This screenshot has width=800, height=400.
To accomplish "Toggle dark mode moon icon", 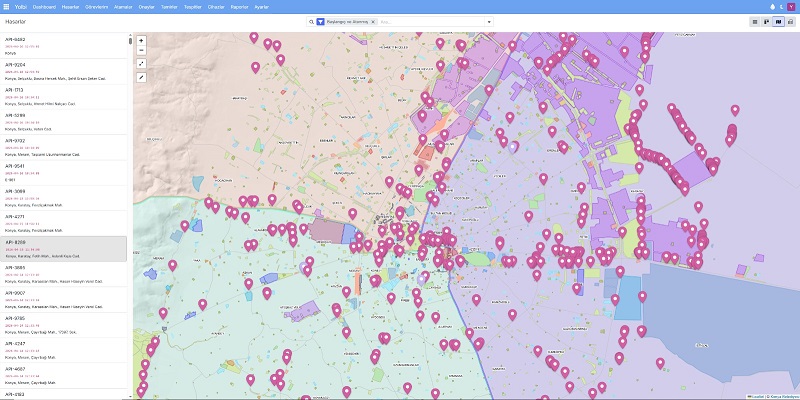I will tap(782, 6).
